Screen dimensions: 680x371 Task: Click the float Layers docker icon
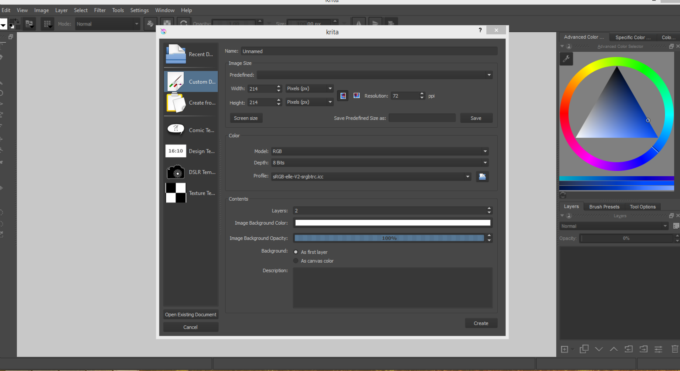[x=671, y=216]
